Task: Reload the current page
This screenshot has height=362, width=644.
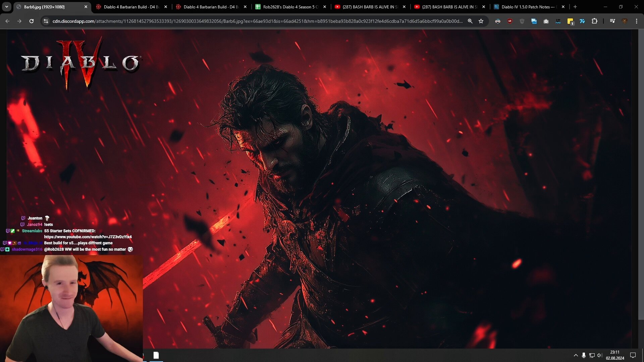Action: pyautogui.click(x=32, y=21)
